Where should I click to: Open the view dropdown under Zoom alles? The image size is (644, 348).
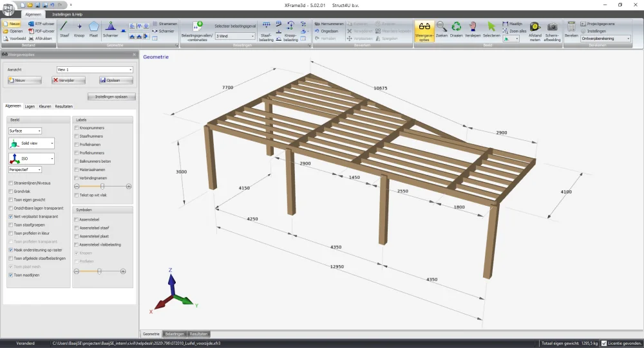[x=511, y=39]
